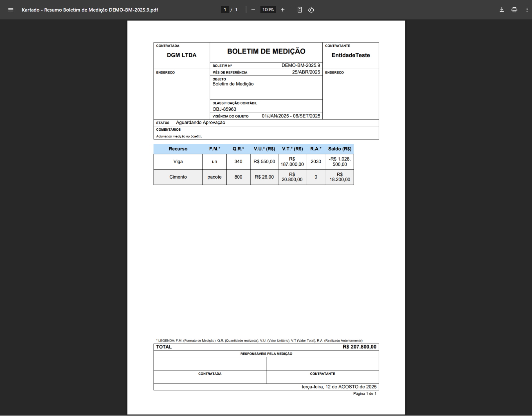
Task: Select the Cimento resource cell
Action: tap(178, 177)
